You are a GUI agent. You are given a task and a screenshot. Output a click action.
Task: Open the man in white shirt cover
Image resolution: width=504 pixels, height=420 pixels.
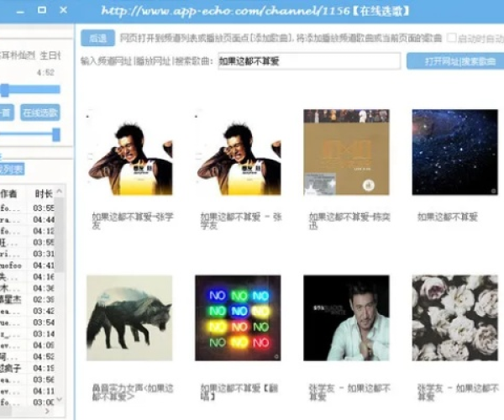(346, 318)
